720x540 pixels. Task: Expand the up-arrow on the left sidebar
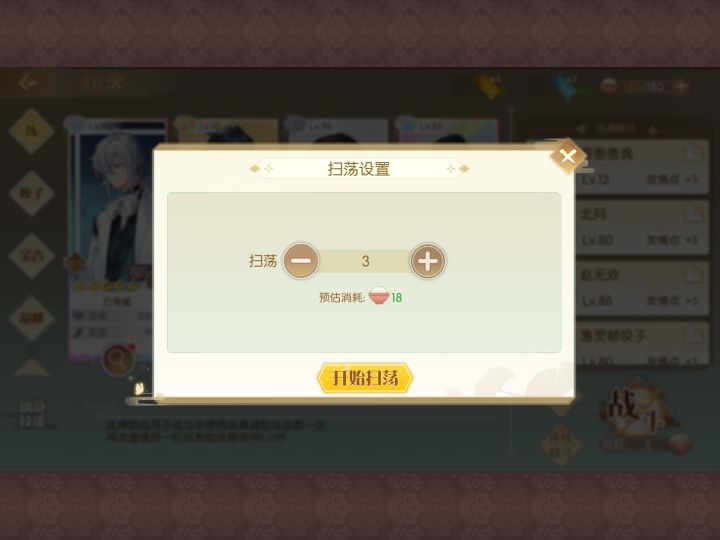click(x=31, y=367)
